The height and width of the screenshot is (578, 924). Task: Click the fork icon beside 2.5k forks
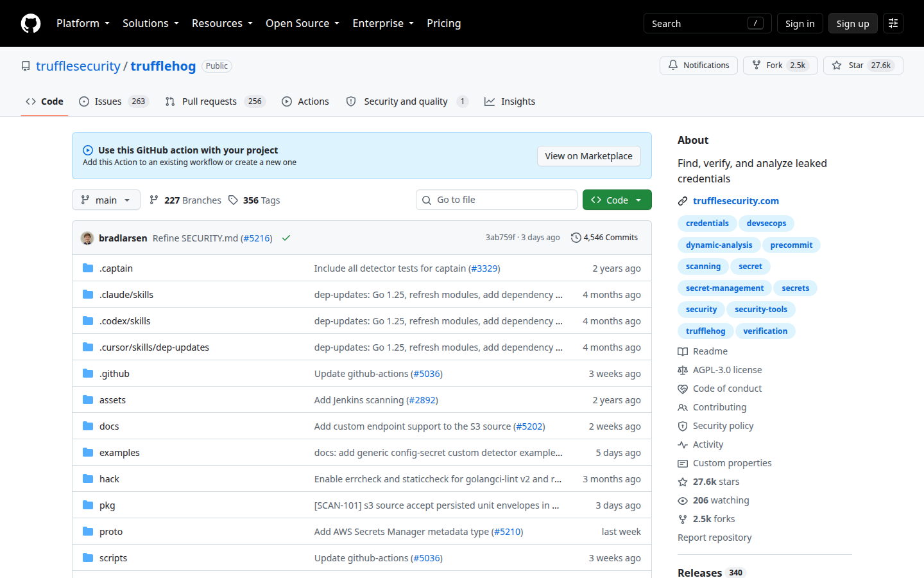pos(683,519)
